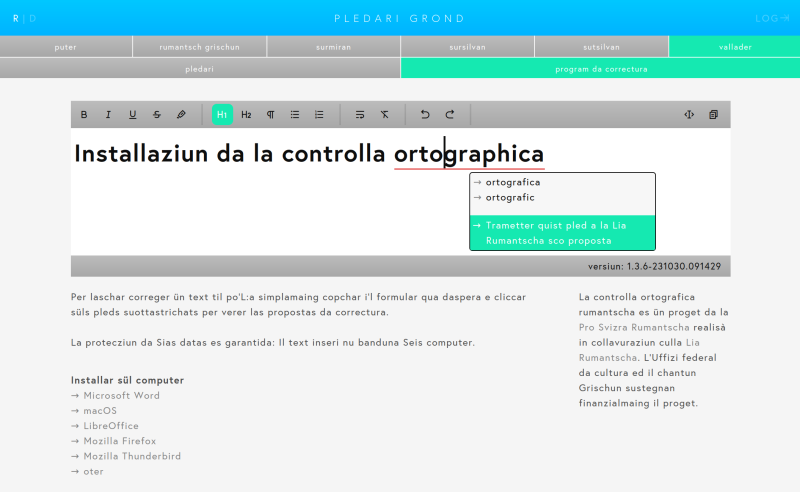This screenshot has width=800, height=492.
Task: Redo the last action
Action: (x=450, y=115)
